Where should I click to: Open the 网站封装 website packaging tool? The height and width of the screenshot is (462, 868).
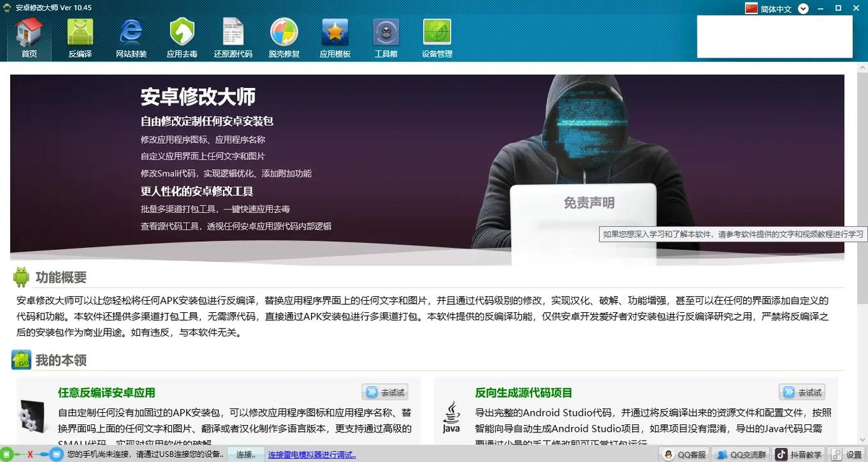click(131, 38)
